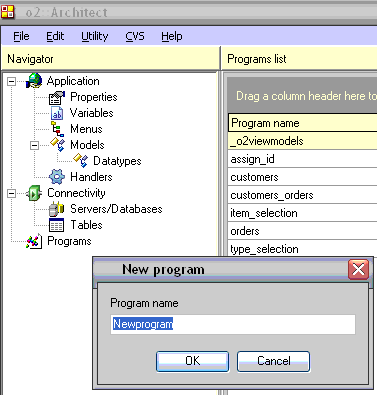Click the Tables grid icon
The image size is (377, 395).
56,225
